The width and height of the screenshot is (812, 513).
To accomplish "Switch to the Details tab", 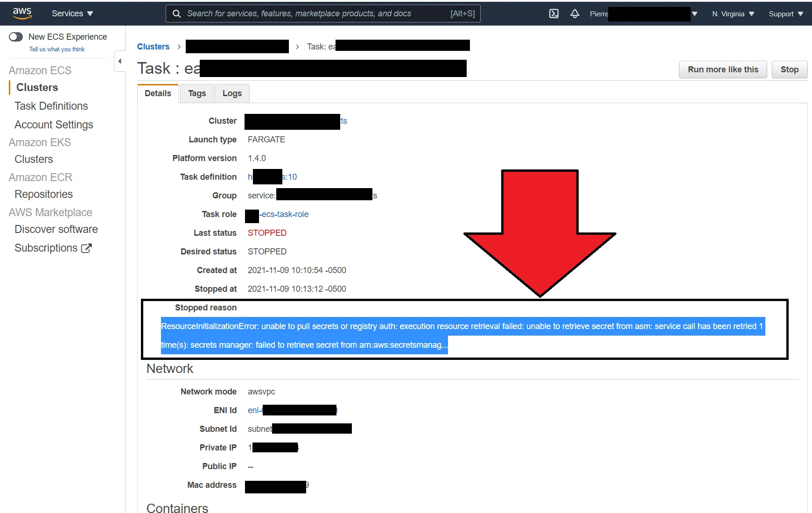I will tap(158, 93).
